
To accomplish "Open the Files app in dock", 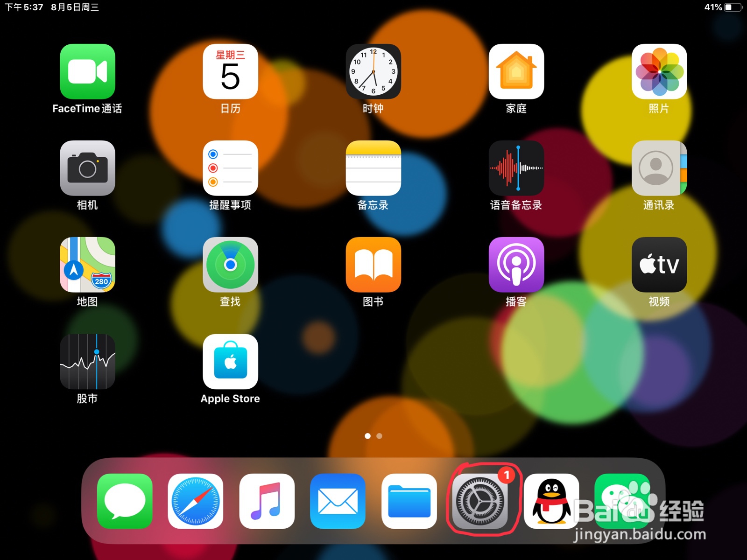I will click(409, 501).
